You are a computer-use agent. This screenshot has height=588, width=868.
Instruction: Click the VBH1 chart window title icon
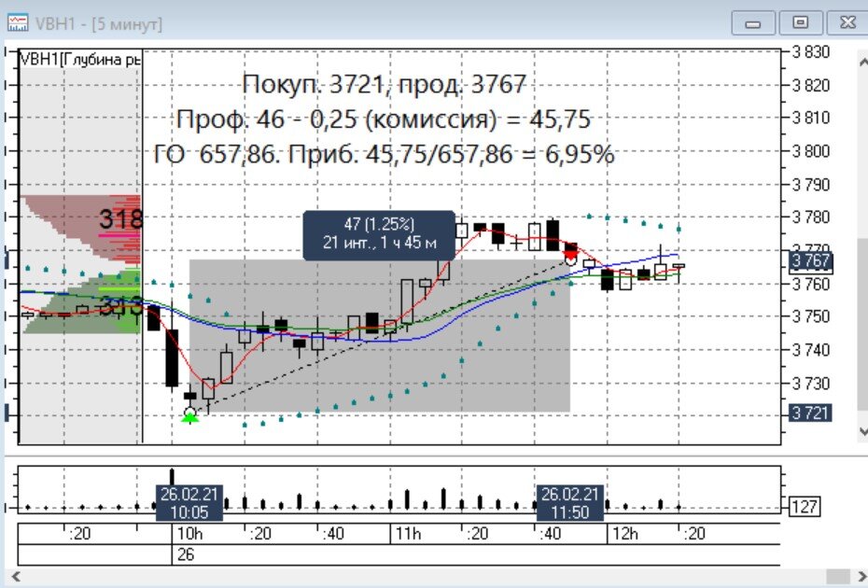coord(18,23)
